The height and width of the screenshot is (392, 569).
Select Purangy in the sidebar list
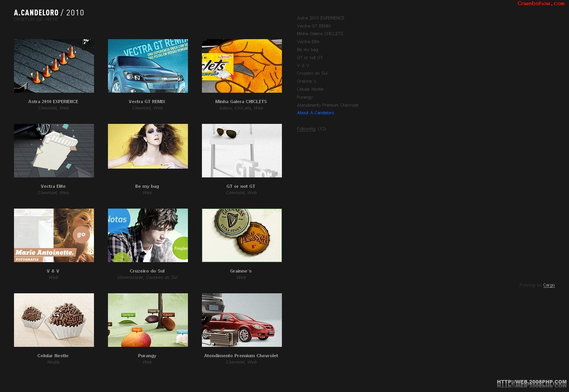305,97
